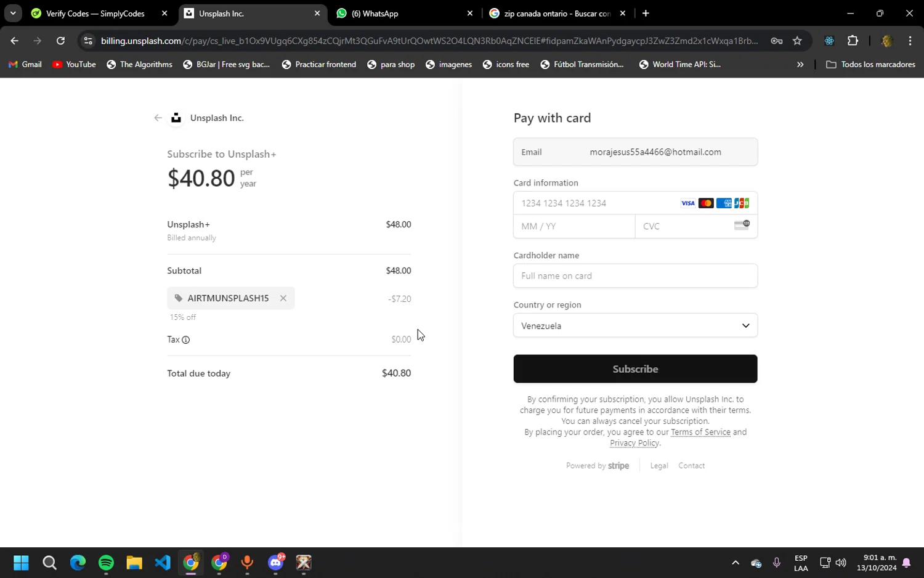Open the Chrome three-dot menu
The height and width of the screenshot is (578, 924).
tap(910, 41)
